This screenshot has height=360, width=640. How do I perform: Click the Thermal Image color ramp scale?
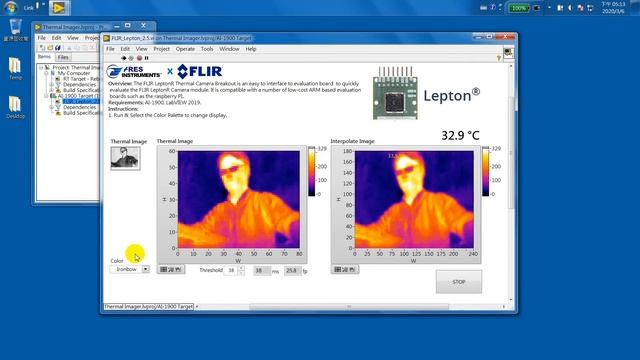click(x=312, y=171)
